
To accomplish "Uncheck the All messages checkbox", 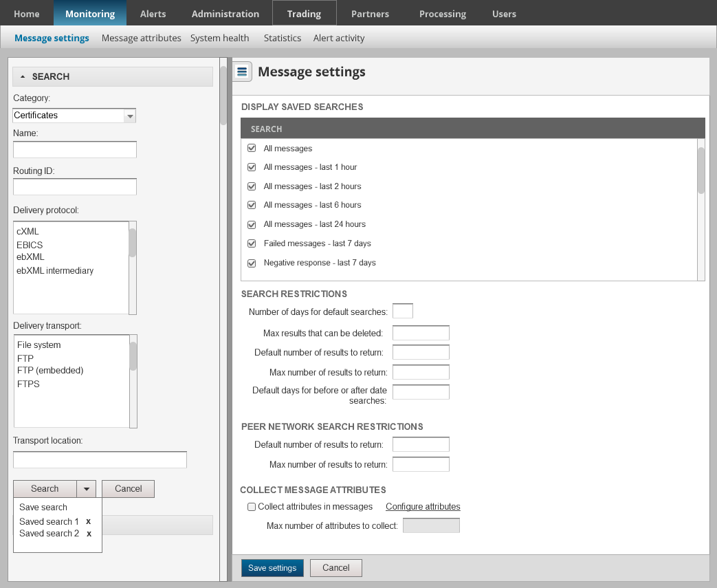I will (252, 149).
